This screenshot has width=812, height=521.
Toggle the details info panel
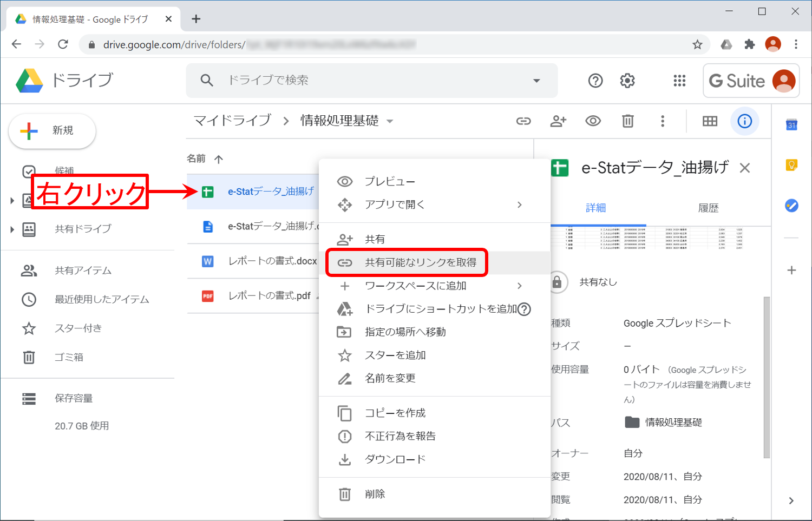[x=745, y=121]
